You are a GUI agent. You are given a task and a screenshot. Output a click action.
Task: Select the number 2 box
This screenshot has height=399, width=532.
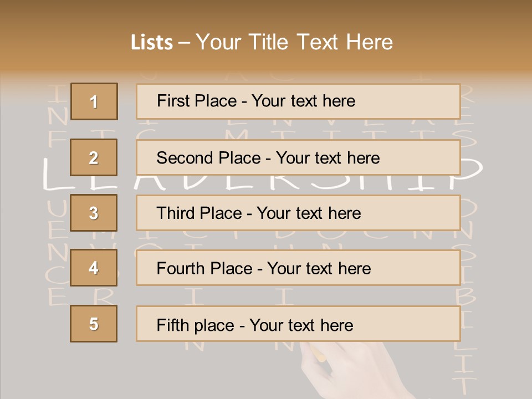coord(94,157)
